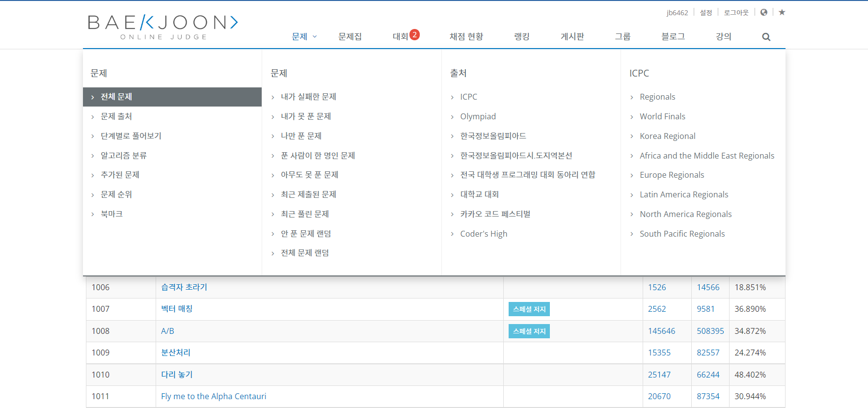Open the 대회 menu
This screenshot has width=868, height=408.
coord(400,36)
